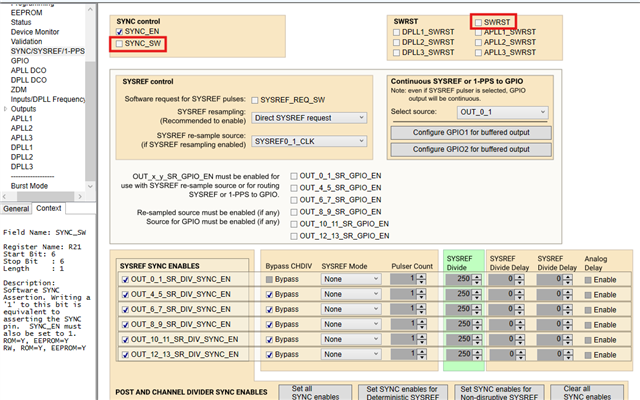640x400 pixels.
Task: Click SYSREF Divide value field in OUT_6_7 row
Action: [x=459, y=309]
